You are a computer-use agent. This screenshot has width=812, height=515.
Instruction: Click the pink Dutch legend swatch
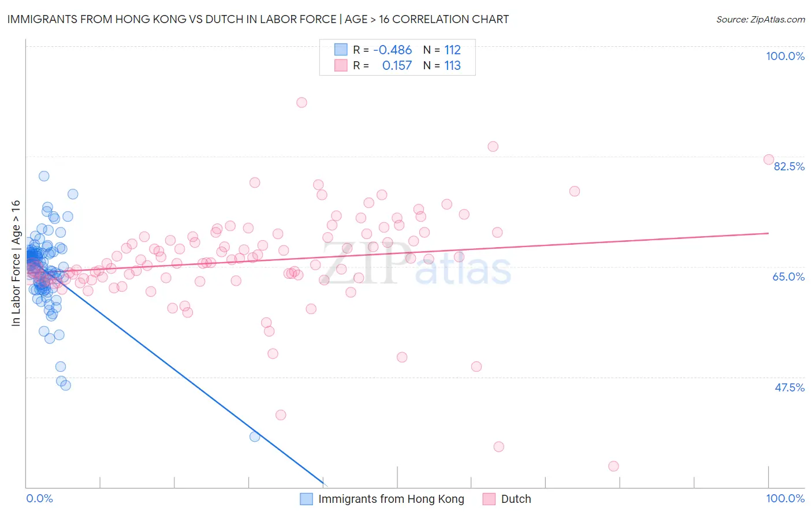489,499
